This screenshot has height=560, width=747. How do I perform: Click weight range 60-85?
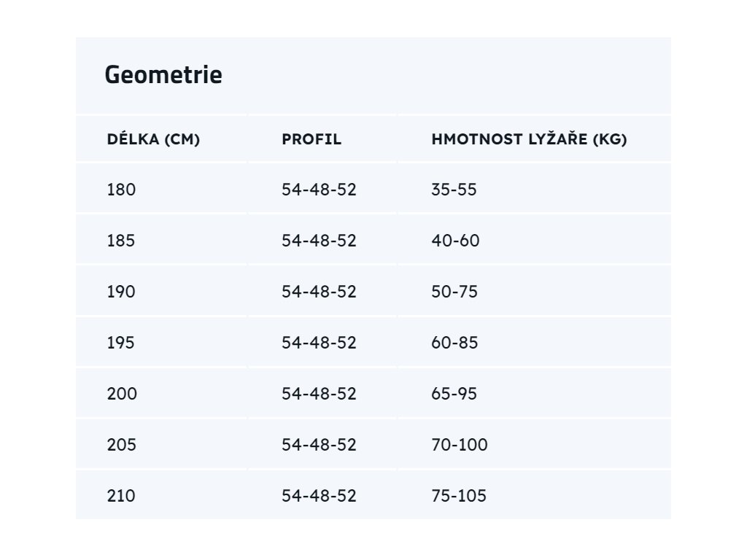coord(454,343)
